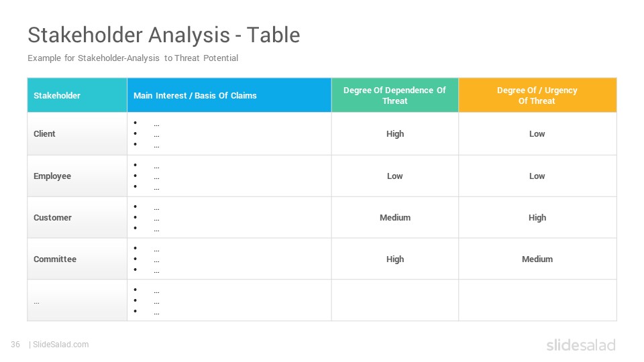Click the slidesalad logo watermark
The image size is (644, 362).
click(x=581, y=345)
